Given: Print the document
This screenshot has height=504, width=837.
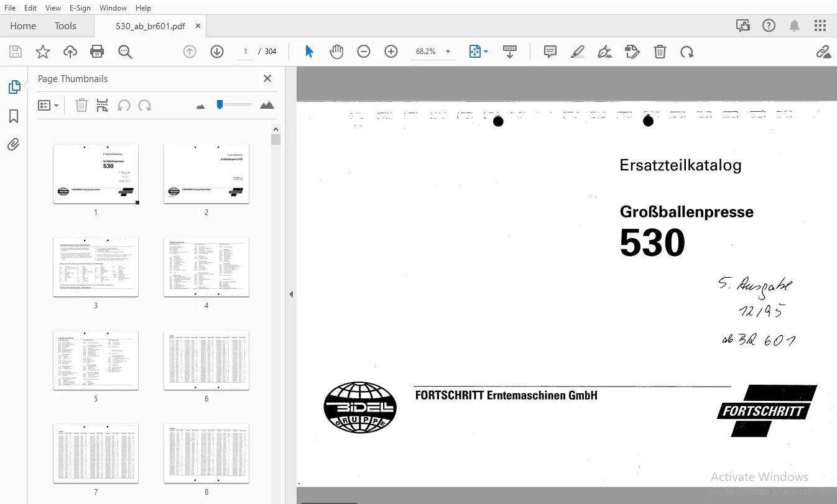Looking at the screenshot, I should click(x=97, y=52).
